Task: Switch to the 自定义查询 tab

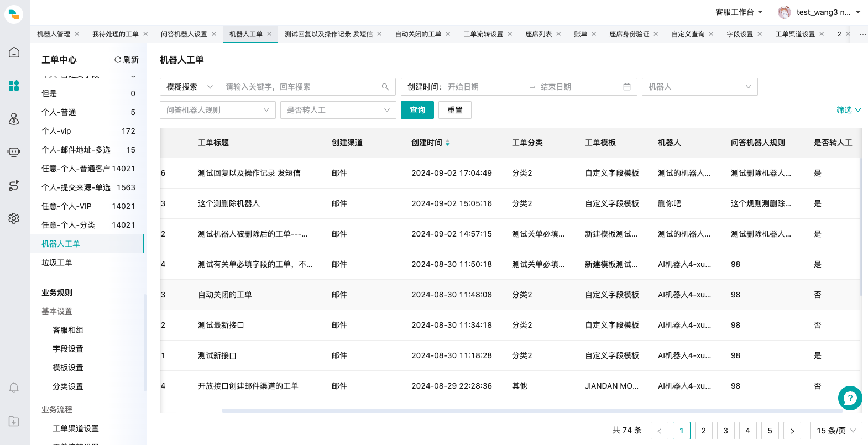Action: click(688, 34)
